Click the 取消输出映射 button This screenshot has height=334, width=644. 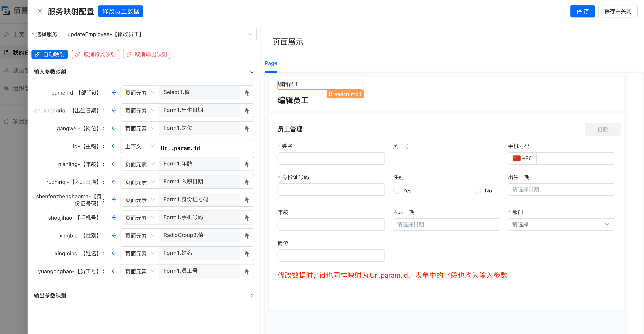click(147, 55)
